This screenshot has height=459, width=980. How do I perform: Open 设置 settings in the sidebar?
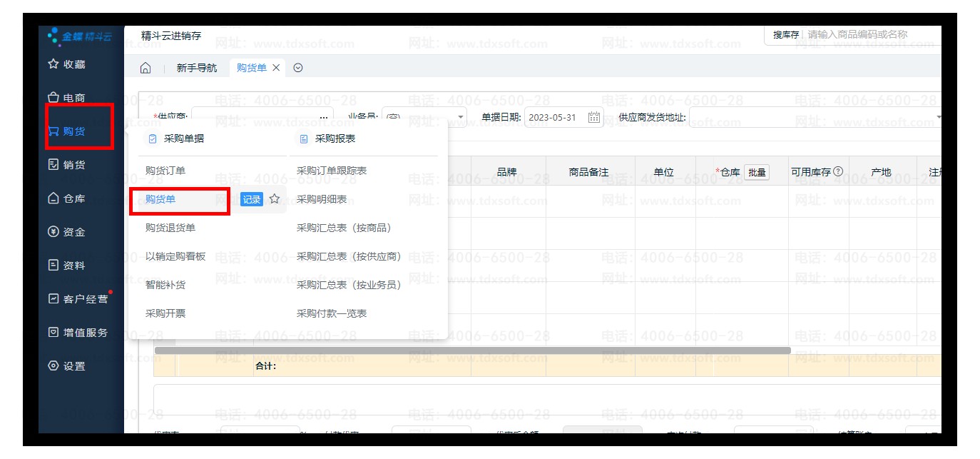pyautogui.click(x=66, y=366)
